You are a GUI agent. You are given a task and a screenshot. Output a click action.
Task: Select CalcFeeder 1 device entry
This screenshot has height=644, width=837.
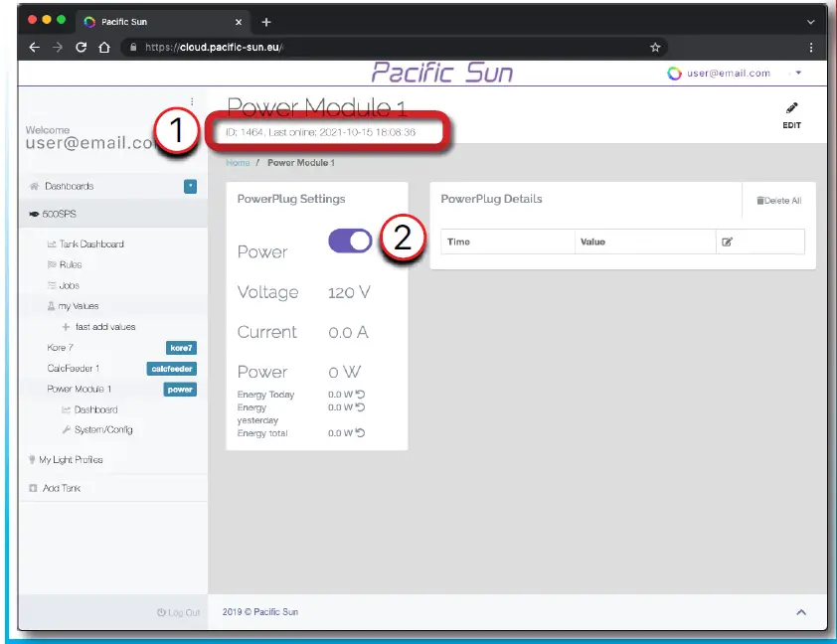[x=74, y=368]
